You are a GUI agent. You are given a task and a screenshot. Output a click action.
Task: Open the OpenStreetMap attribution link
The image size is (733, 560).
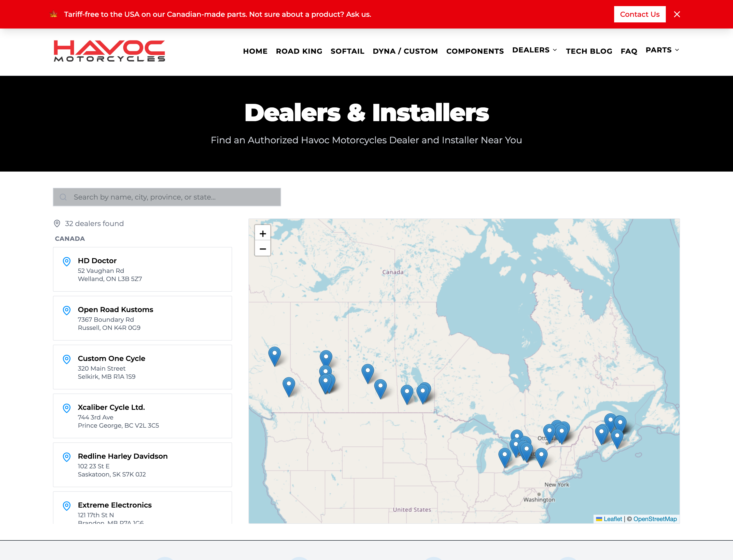pos(655,519)
